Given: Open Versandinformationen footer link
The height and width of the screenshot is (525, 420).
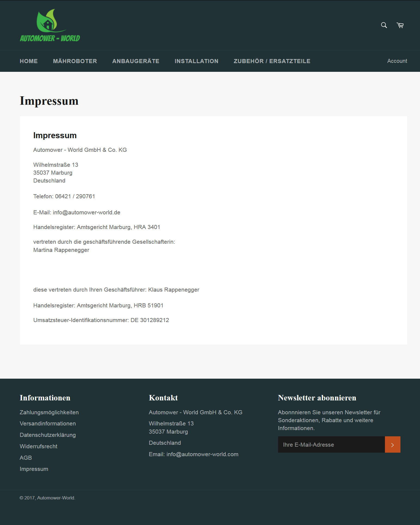Looking at the screenshot, I should 48,424.
